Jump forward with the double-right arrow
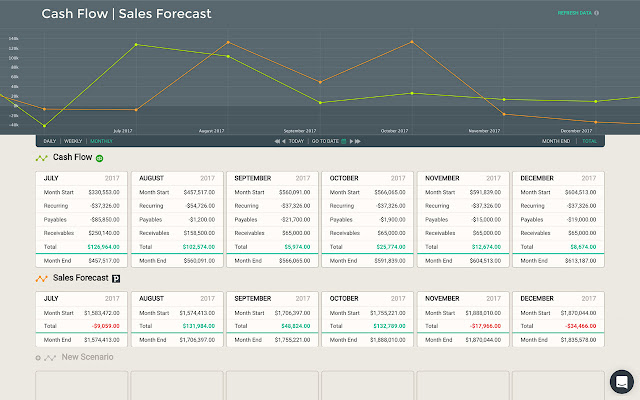This screenshot has height=400, width=640. click(358, 141)
